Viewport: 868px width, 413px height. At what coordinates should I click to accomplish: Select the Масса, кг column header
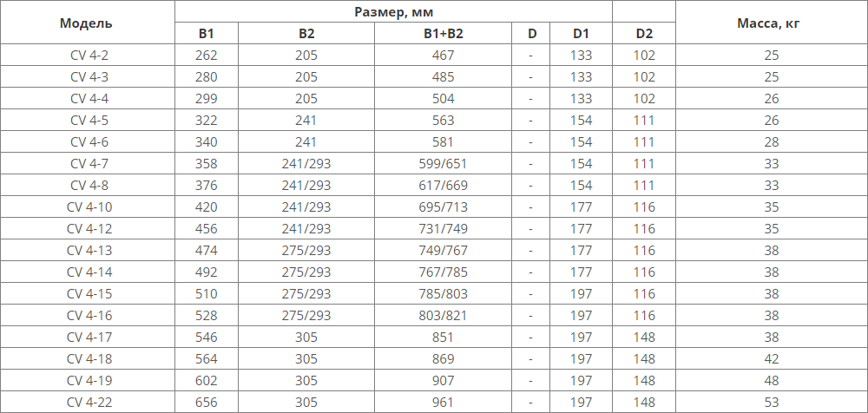tap(772, 23)
